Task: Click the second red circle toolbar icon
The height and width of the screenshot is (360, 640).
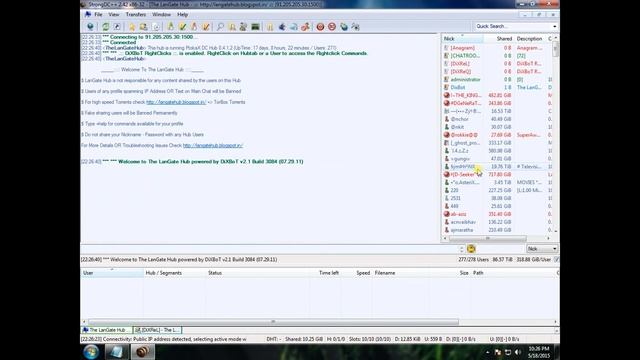Action: pyautogui.click(x=332, y=27)
